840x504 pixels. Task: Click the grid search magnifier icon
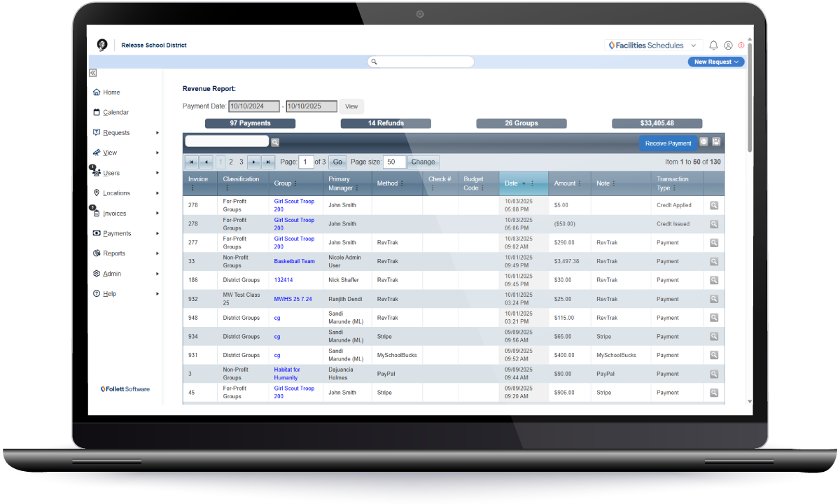tap(275, 142)
